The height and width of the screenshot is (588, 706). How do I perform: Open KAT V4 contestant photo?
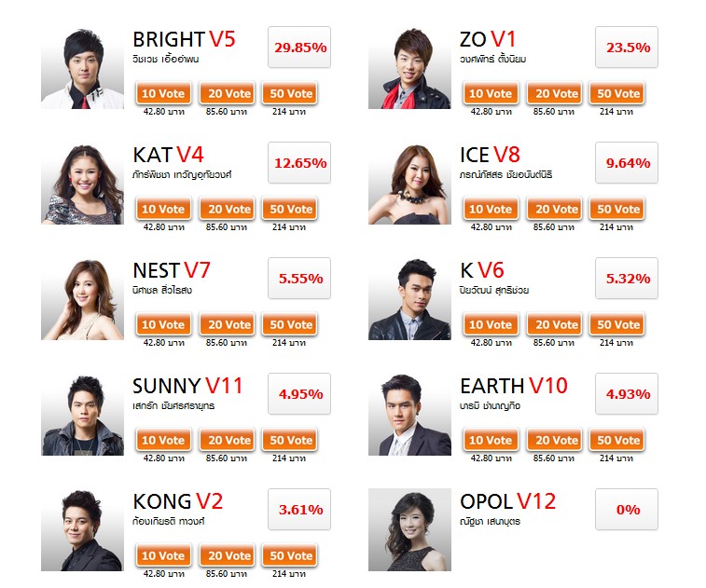pos(82,183)
